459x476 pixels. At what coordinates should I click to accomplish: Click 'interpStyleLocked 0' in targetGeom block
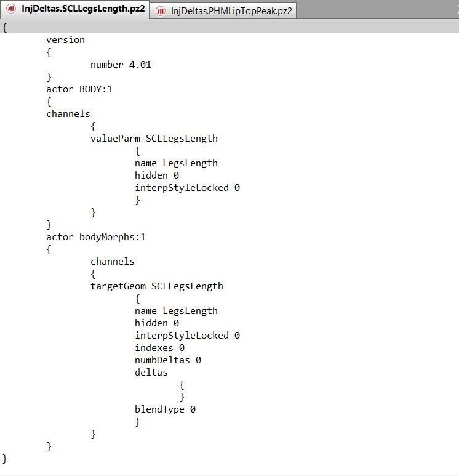(x=188, y=336)
